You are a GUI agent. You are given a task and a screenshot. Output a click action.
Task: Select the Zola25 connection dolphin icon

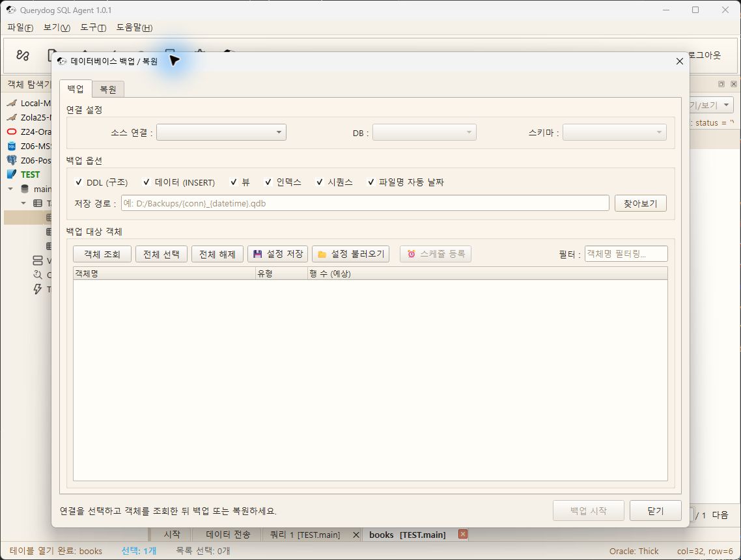(x=12, y=117)
